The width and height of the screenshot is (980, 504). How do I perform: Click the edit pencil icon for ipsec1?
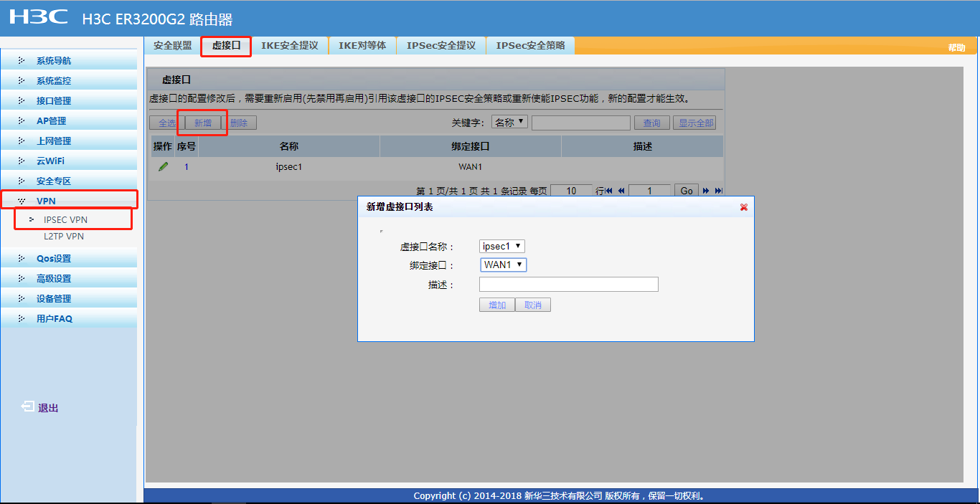coord(163,166)
